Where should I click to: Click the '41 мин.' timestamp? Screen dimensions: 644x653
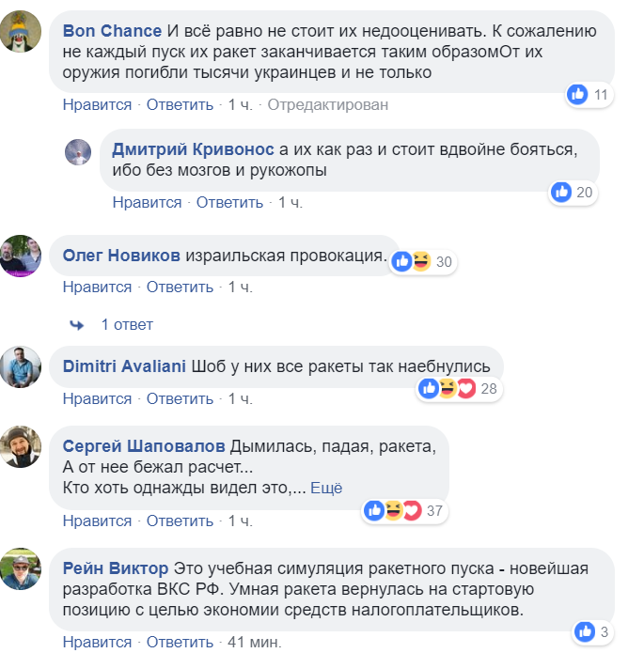coord(248,643)
